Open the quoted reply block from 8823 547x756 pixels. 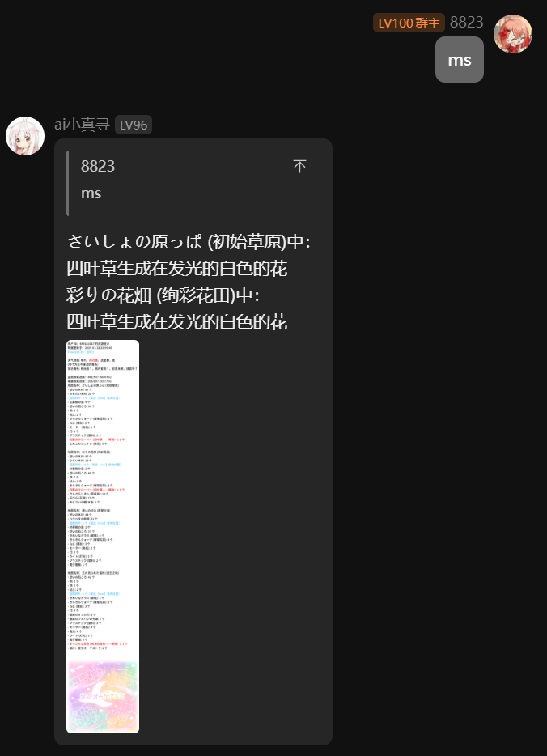[x=193, y=183]
